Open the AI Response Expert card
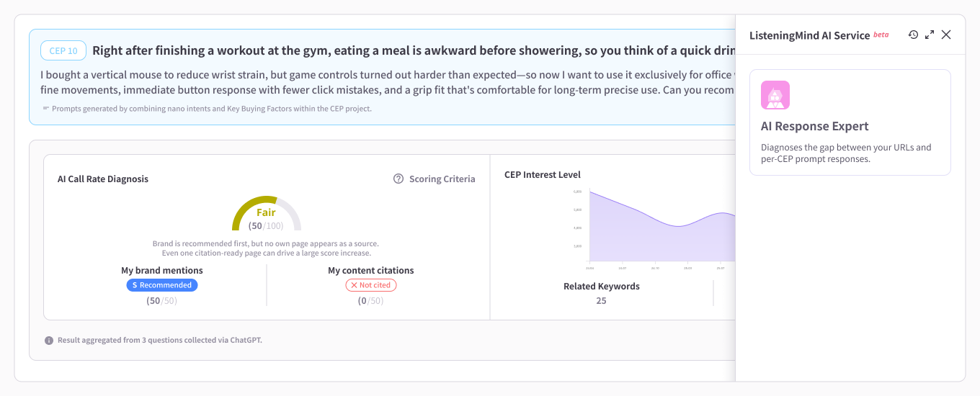Image resolution: width=980 pixels, height=396 pixels. 850,122
